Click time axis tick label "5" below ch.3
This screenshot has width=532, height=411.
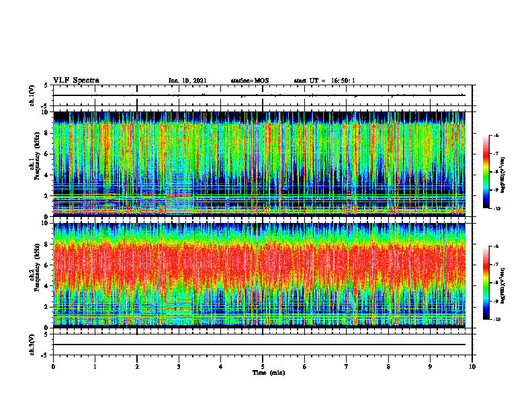click(263, 367)
